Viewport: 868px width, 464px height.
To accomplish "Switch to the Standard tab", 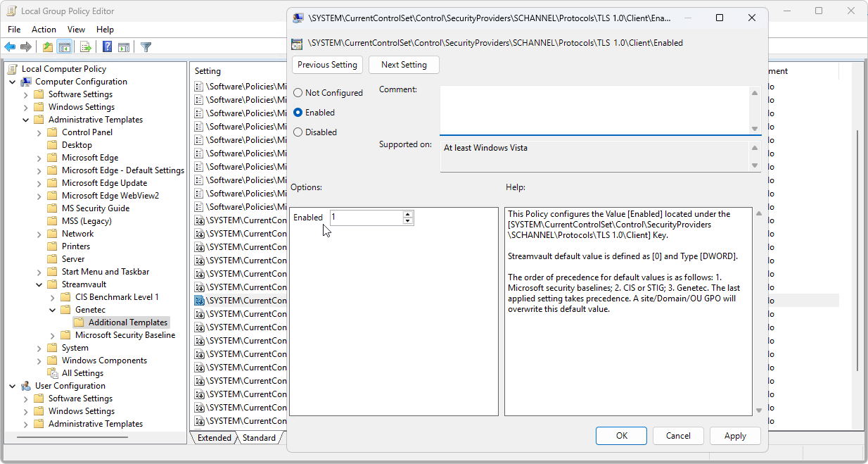I will (260, 437).
